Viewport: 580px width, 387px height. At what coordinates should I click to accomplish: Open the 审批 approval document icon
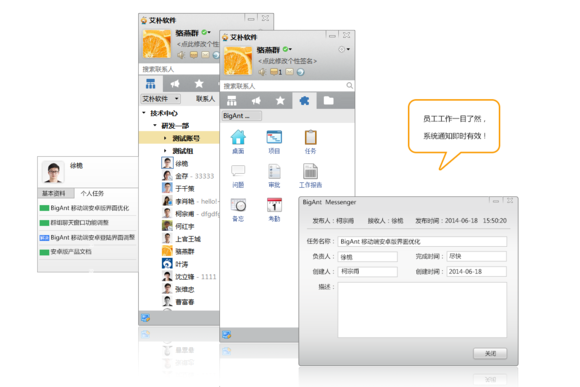pyautogui.click(x=274, y=171)
